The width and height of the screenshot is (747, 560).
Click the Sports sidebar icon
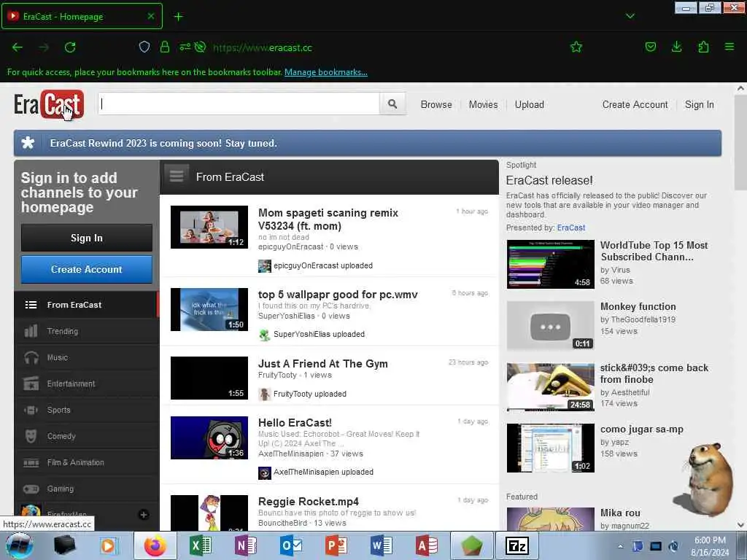coord(31,410)
